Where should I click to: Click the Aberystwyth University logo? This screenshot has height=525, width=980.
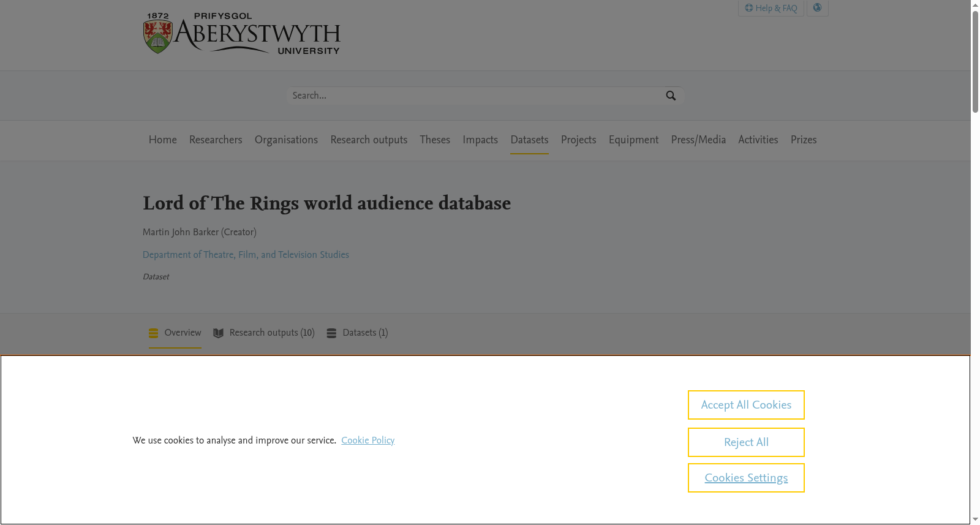[241, 33]
